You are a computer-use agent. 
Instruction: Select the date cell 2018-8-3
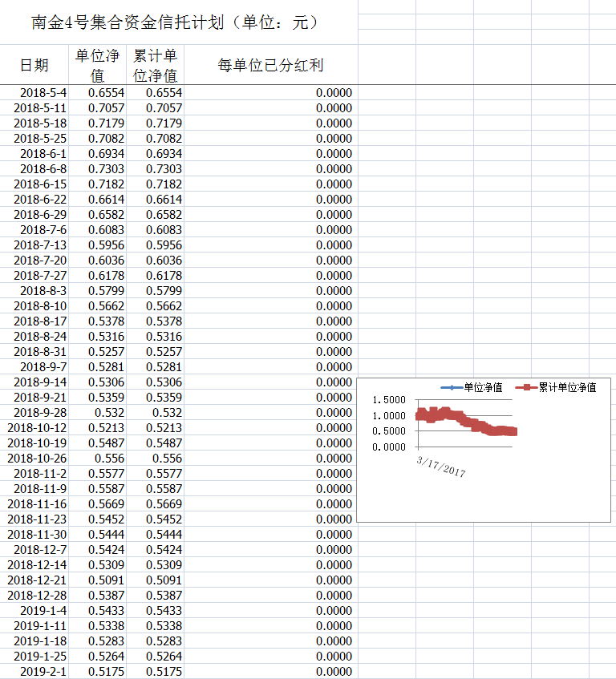(34, 290)
